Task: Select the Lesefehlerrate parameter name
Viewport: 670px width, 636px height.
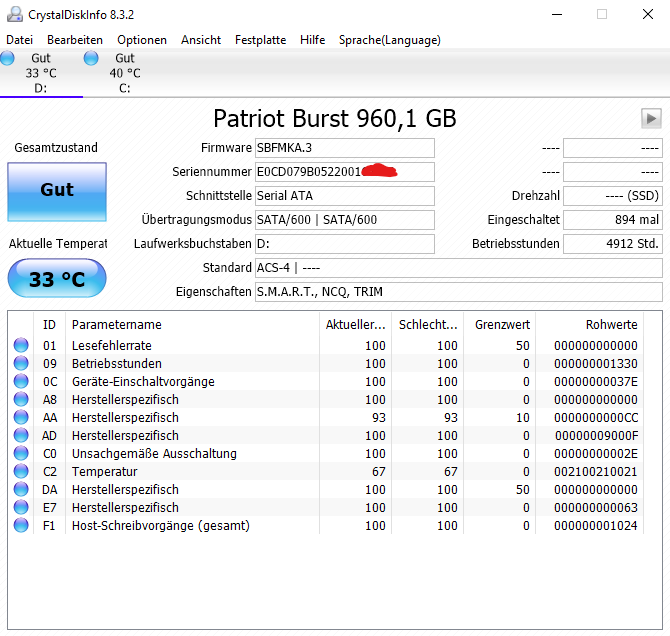Action: 112,345
